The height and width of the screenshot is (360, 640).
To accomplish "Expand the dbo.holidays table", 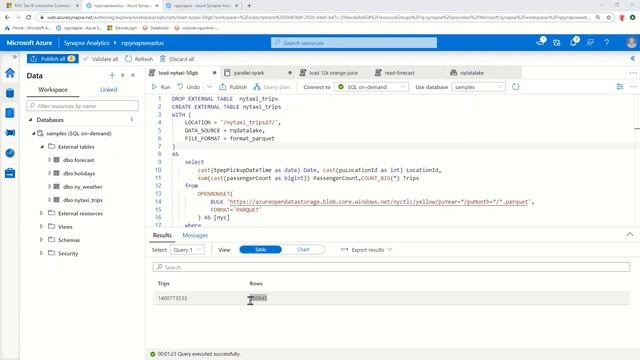I will click(49, 173).
